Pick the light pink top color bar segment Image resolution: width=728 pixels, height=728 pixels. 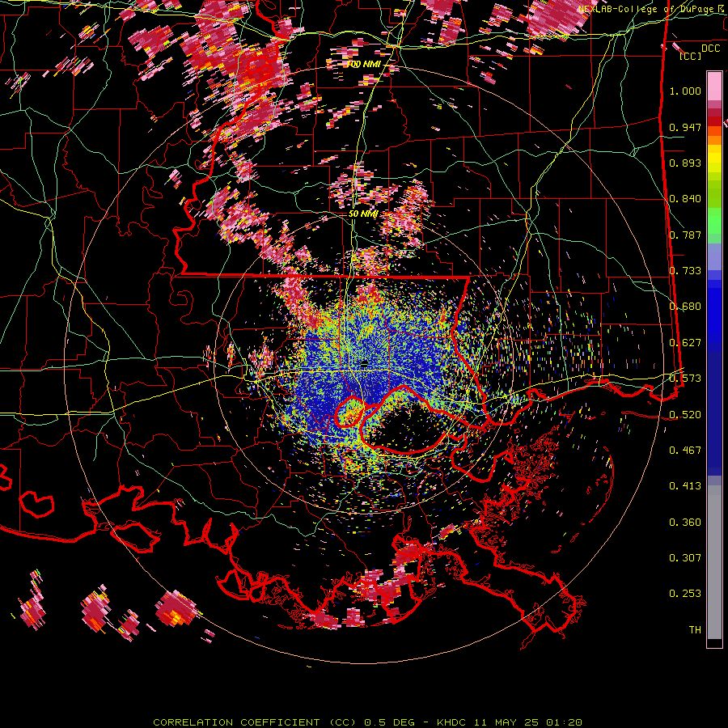point(714,86)
